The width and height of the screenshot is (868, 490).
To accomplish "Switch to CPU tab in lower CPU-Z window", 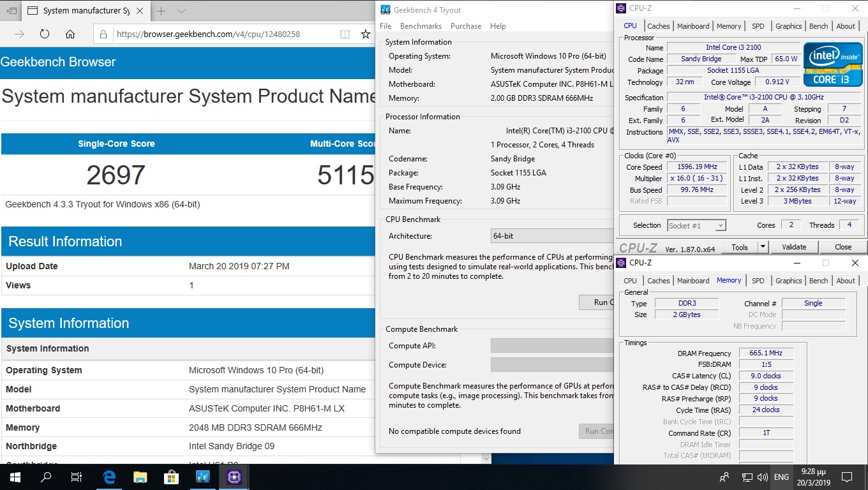I will pos(630,281).
